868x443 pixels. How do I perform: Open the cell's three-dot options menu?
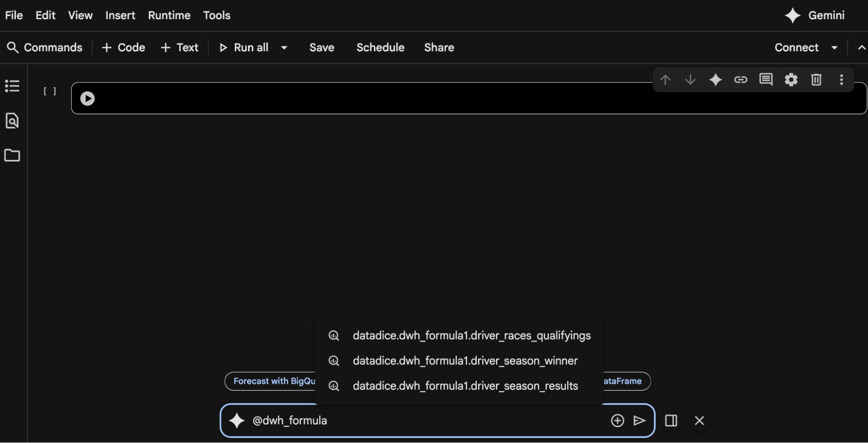click(841, 79)
